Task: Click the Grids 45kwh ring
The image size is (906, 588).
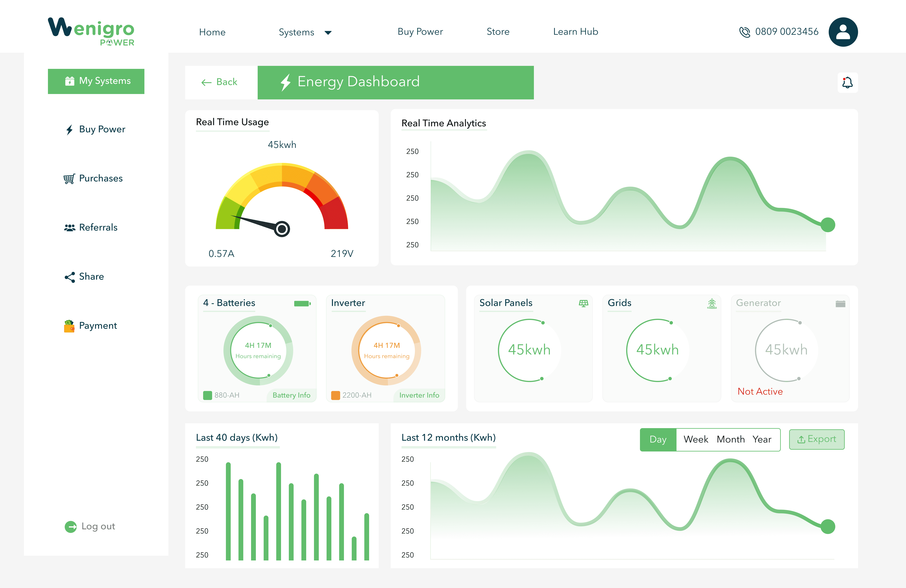Action: [x=657, y=350]
